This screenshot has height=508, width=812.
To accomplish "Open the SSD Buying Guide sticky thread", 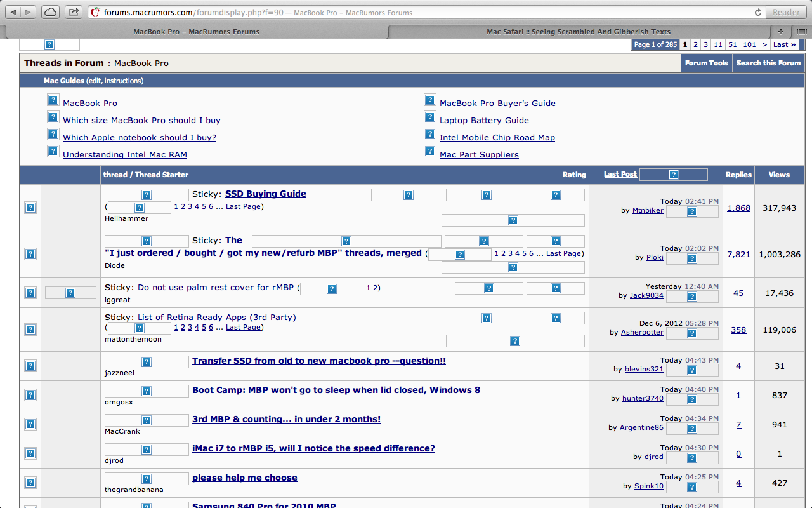I will [x=266, y=194].
